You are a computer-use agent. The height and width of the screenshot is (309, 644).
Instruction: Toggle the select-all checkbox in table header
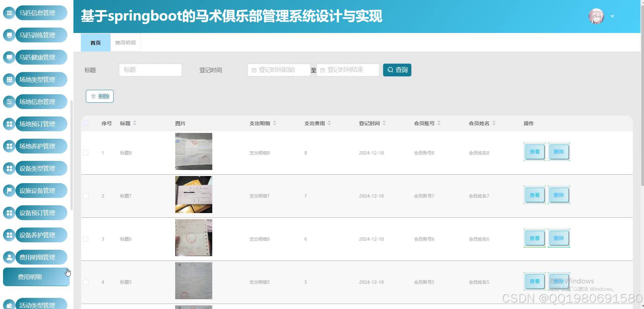tap(86, 123)
